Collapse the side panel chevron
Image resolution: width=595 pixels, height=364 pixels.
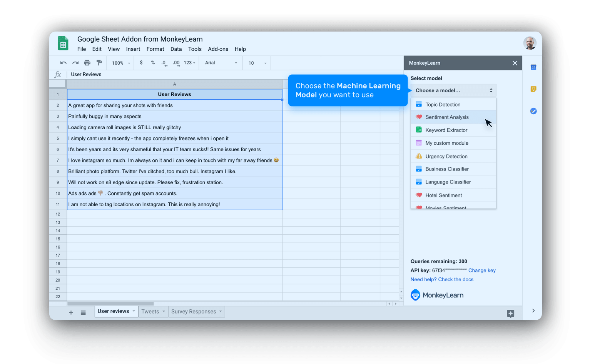(x=533, y=311)
